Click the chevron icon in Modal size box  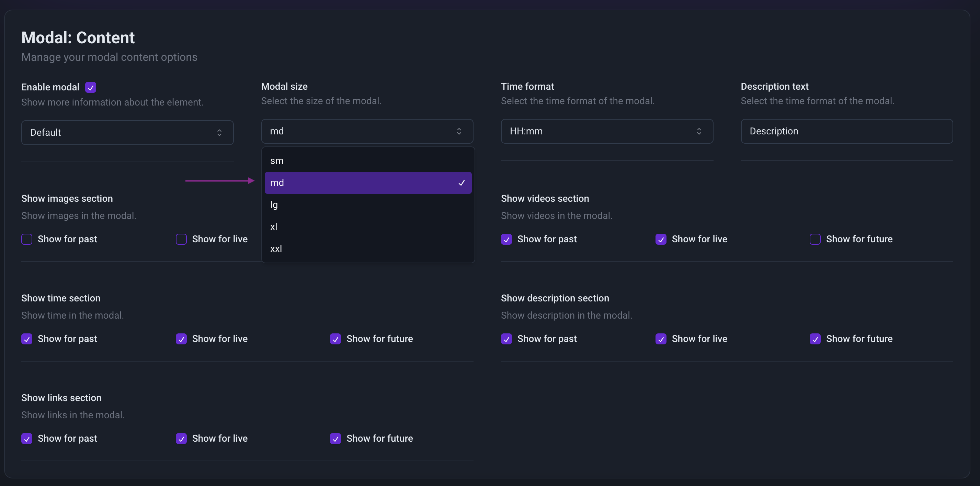(x=459, y=131)
